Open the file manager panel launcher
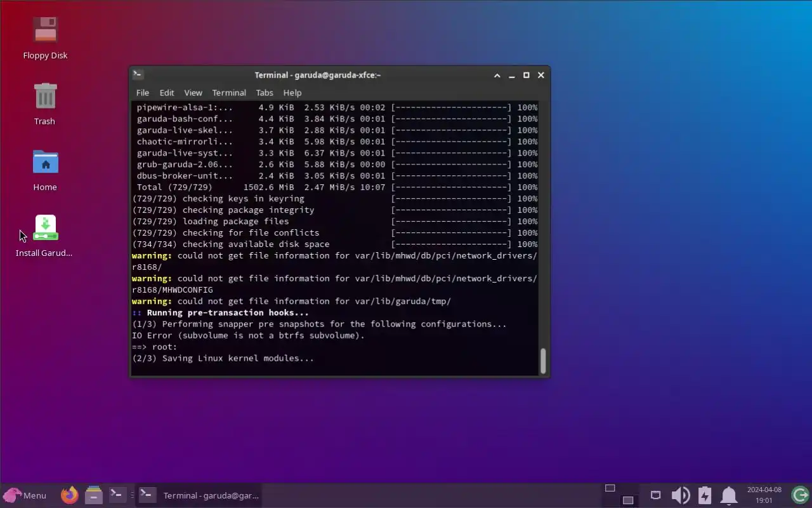Image resolution: width=812 pixels, height=508 pixels. pos(93,495)
